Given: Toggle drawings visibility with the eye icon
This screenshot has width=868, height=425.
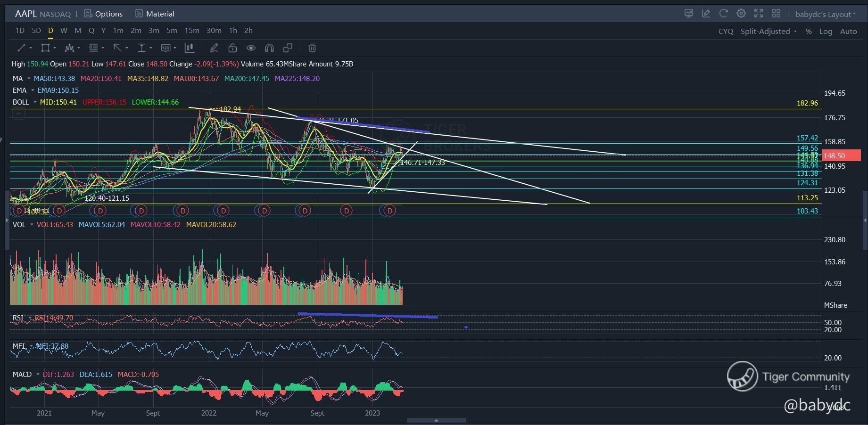Looking at the screenshot, I should click(x=251, y=48).
